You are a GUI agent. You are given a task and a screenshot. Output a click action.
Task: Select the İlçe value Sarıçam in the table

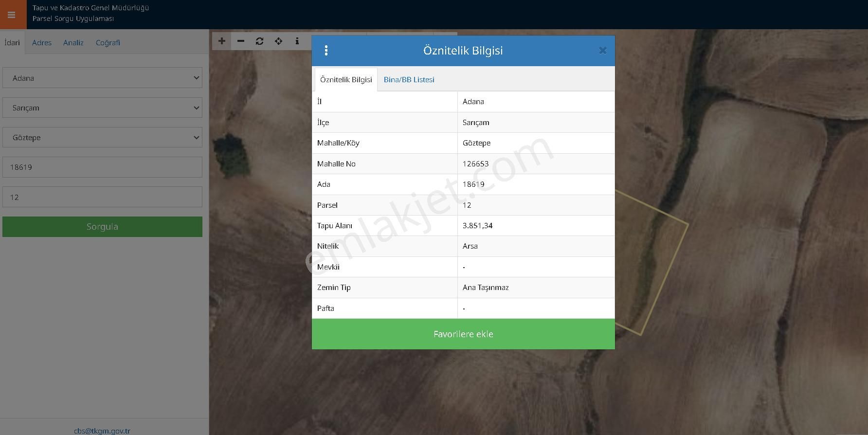point(476,123)
